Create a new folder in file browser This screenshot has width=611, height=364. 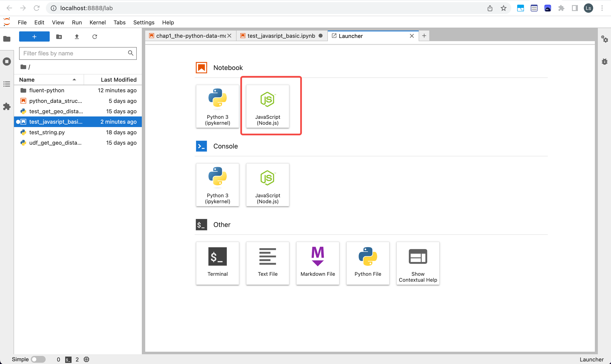pos(59,36)
